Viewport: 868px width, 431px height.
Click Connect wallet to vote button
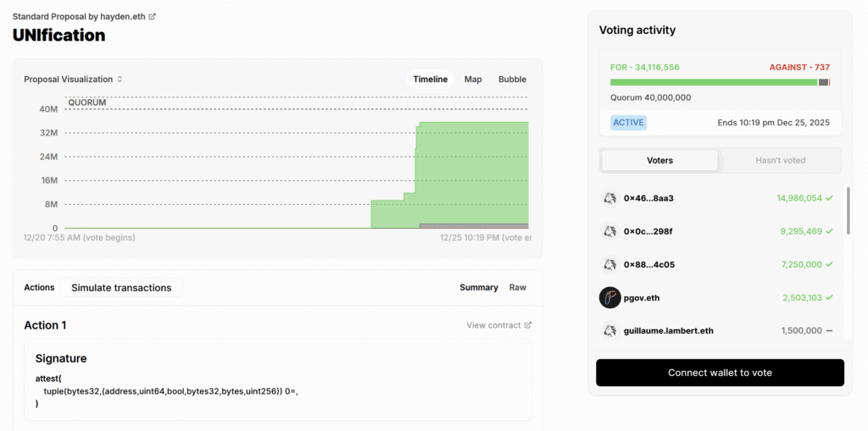pos(720,373)
